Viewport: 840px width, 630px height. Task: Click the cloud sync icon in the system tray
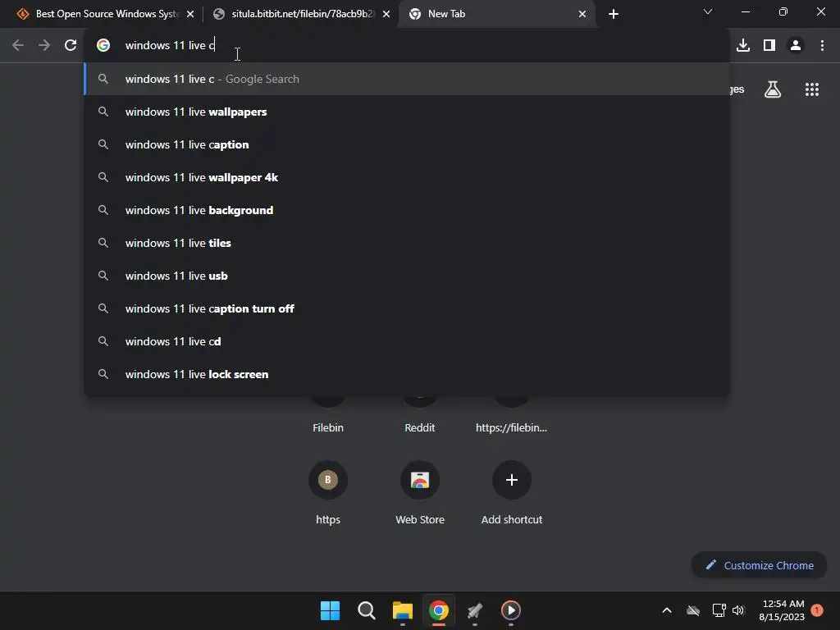693,610
